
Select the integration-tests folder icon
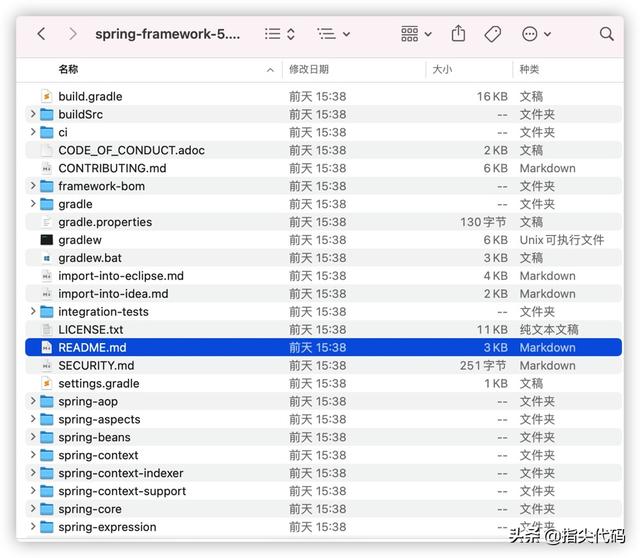[47, 312]
